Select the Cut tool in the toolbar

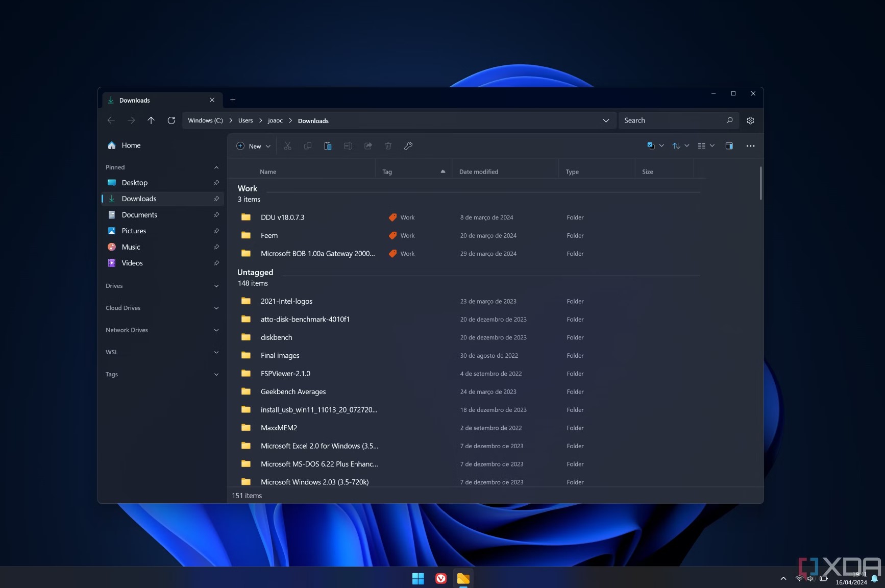287,146
